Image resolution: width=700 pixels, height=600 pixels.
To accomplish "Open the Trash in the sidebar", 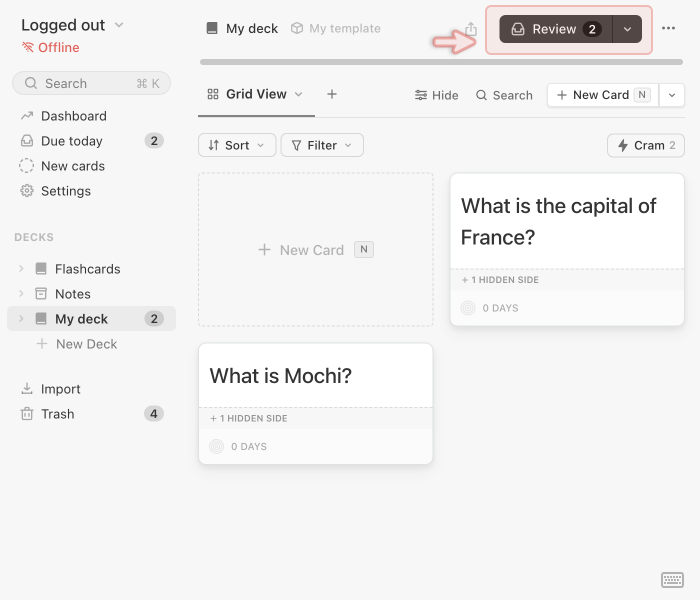I will point(57,414).
